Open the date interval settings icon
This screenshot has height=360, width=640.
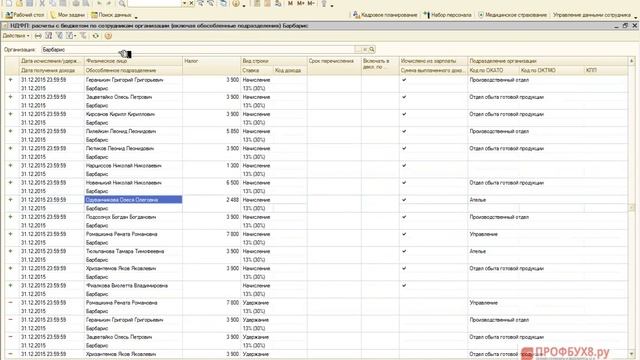[38, 36]
